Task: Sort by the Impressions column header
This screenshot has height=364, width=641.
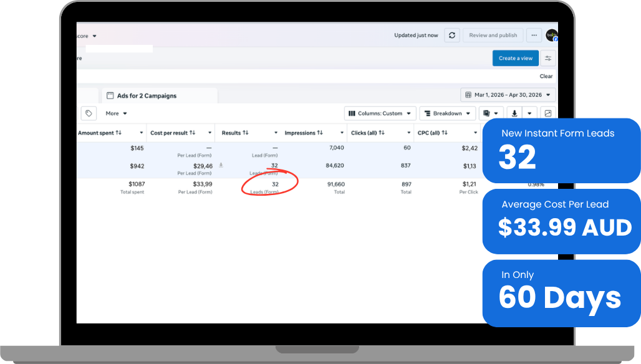Action: [304, 133]
